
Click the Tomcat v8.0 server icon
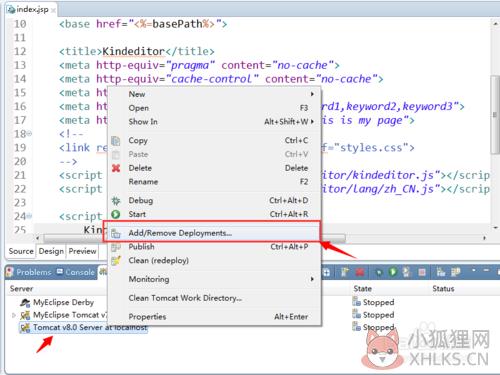(25, 328)
